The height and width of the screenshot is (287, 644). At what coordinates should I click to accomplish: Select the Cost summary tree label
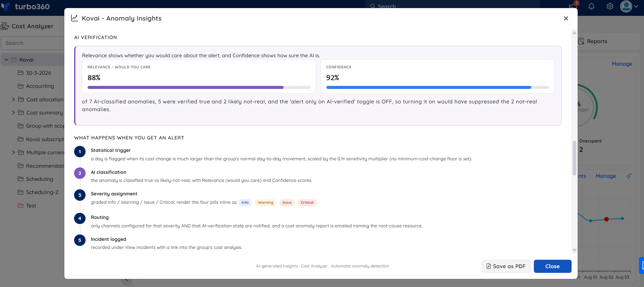pyautogui.click(x=45, y=113)
